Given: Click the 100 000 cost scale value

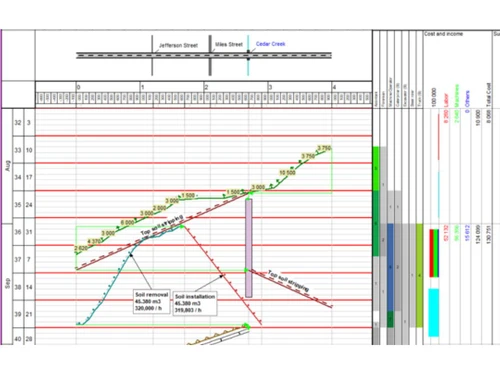Looking at the screenshot, I should pyautogui.click(x=434, y=97).
